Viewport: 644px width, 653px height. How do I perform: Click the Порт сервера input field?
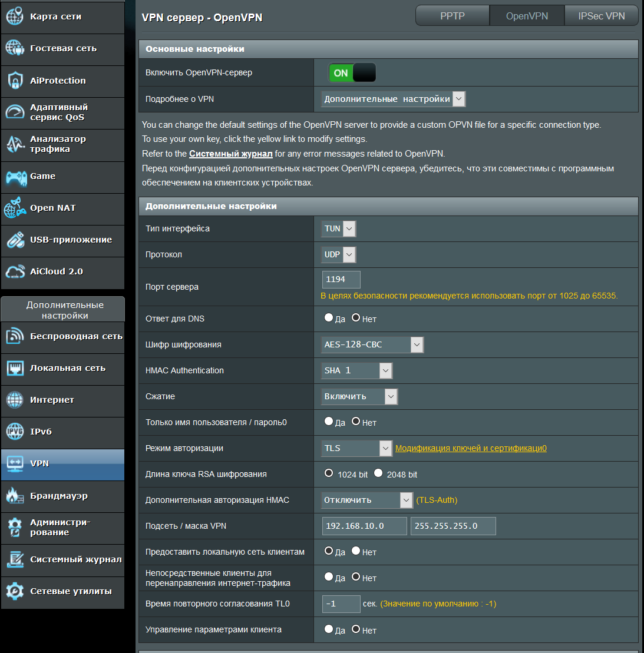pyautogui.click(x=341, y=280)
